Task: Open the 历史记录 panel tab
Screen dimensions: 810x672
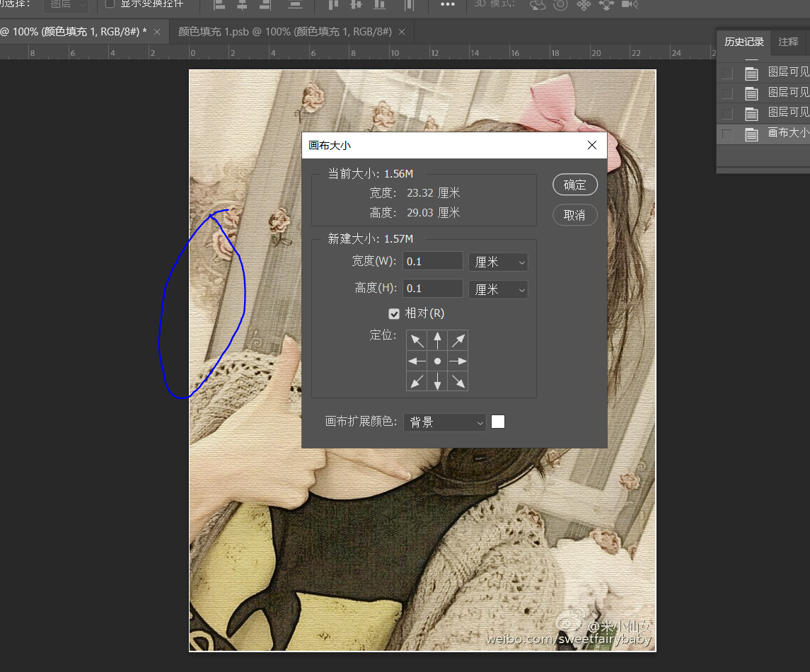Action: point(744,42)
